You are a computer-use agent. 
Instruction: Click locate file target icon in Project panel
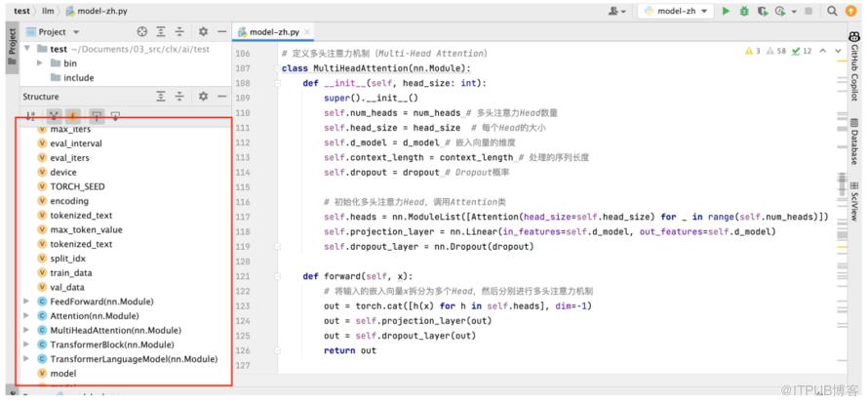pyautogui.click(x=143, y=32)
